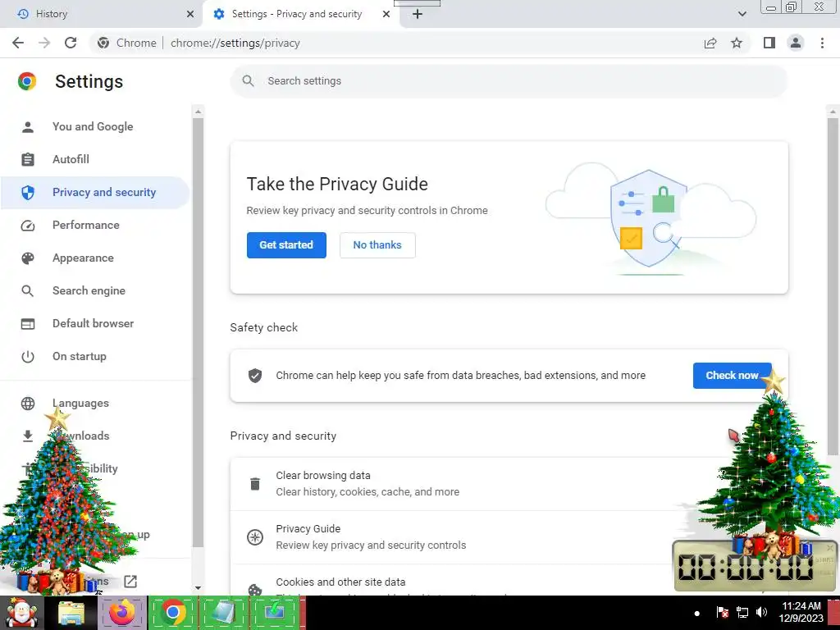Viewport: 840px width, 630px height.
Task: Open the volume speaker tray icon
Action: pos(762,612)
